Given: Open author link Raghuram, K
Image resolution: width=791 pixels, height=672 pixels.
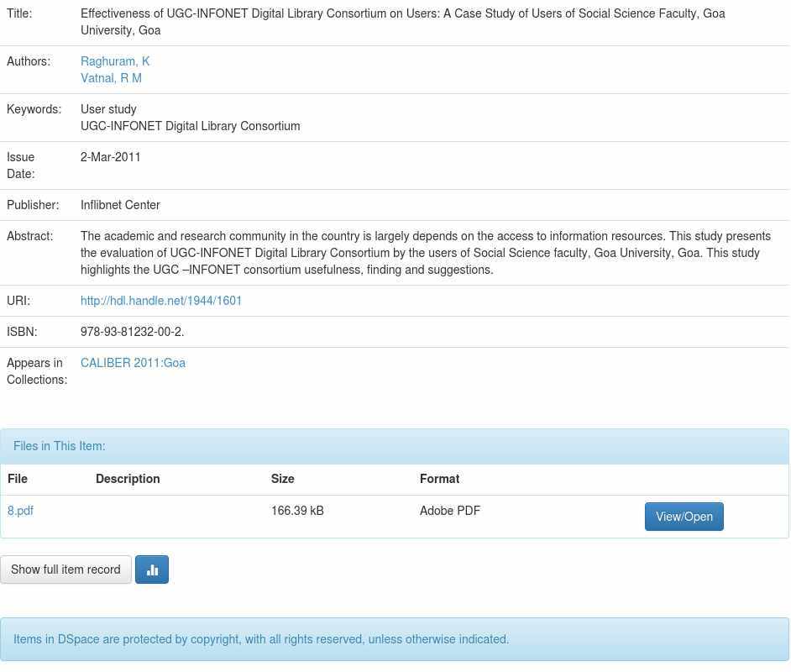Looking at the screenshot, I should click(x=115, y=61).
